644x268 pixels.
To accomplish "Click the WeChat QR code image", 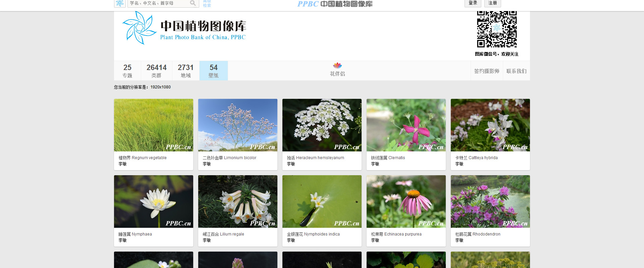I will pos(497,29).
